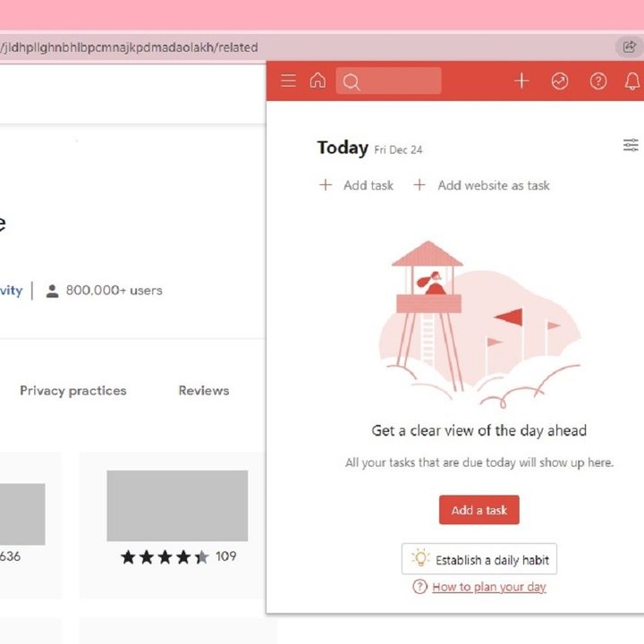644x644 pixels.
Task: Click Get a clear view of the day ahead
Action: pos(479,430)
